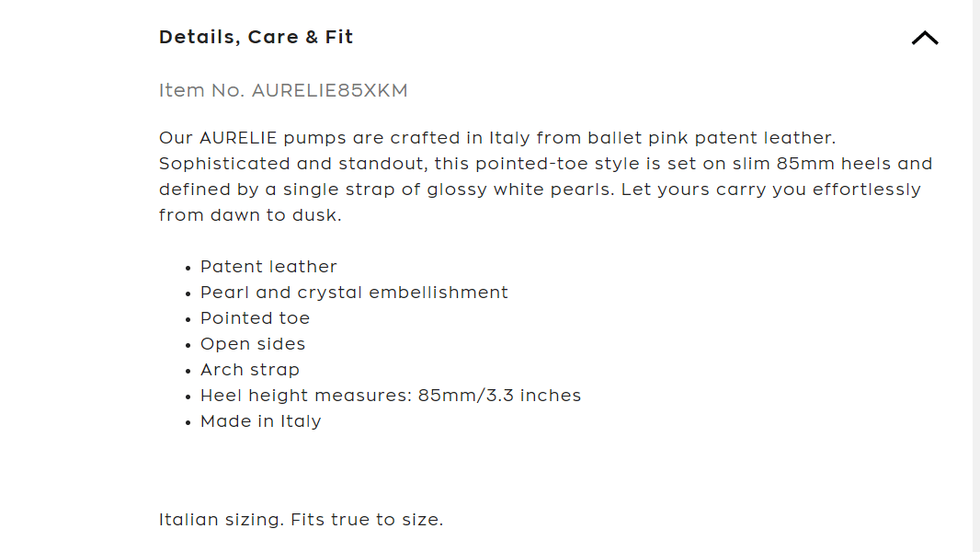
Task: Click the "Arch strap" list entry
Action: [x=250, y=370]
